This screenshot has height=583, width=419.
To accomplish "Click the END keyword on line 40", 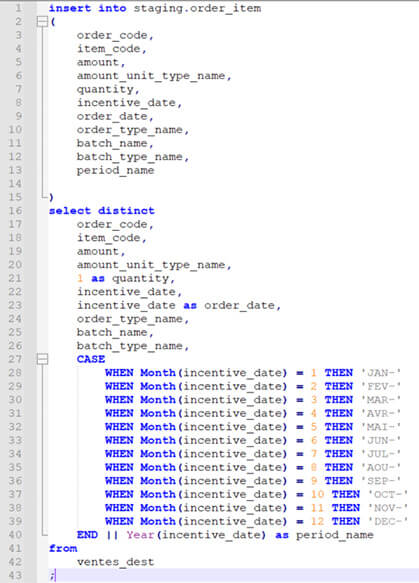I will pyautogui.click(x=87, y=535).
